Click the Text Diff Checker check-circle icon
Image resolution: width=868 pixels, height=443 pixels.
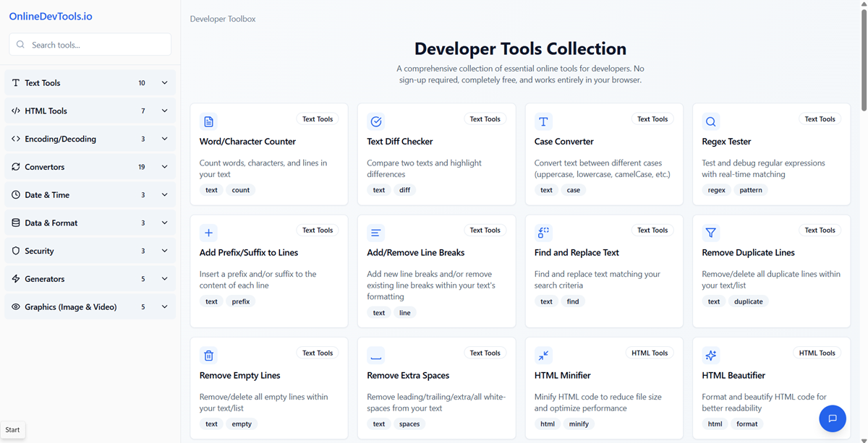(375, 121)
